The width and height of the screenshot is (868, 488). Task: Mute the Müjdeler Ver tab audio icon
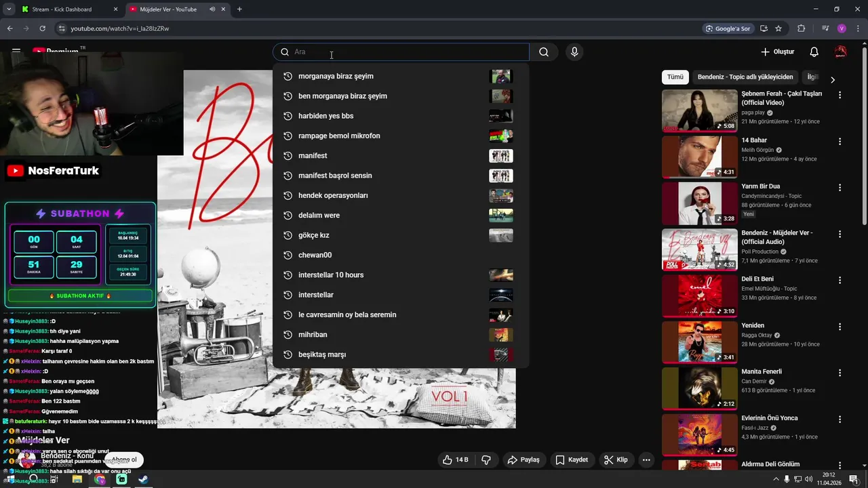212,9
